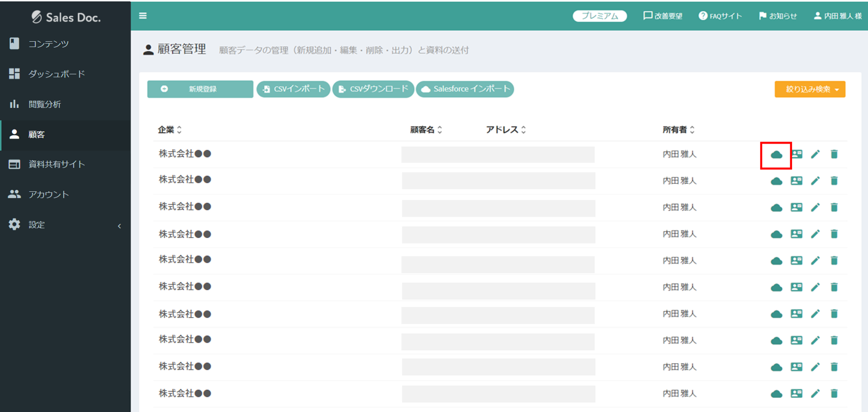Go to 閲覧分析 in the sidebar
This screenshot has width=868, height=412.
click(x=44, y=104)
